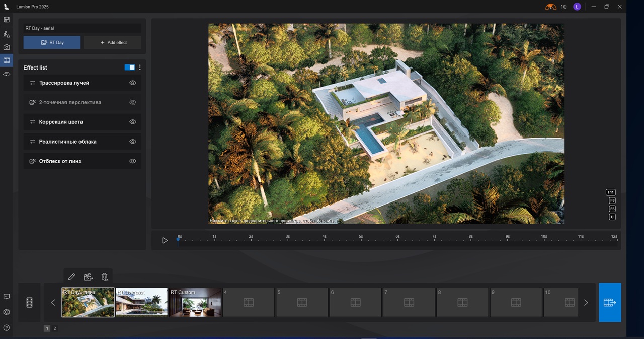Switch to Photo mode camera icon

[7, 47]
